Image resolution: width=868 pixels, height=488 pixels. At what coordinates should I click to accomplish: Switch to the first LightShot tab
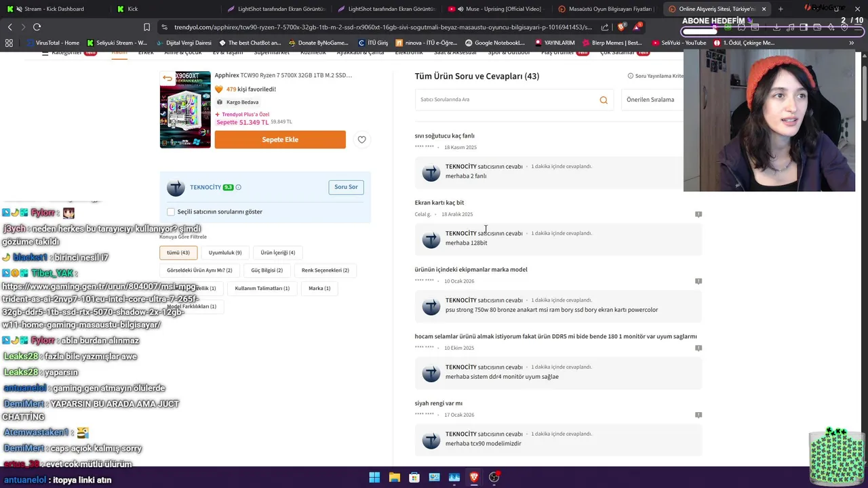tap(277, 9)
